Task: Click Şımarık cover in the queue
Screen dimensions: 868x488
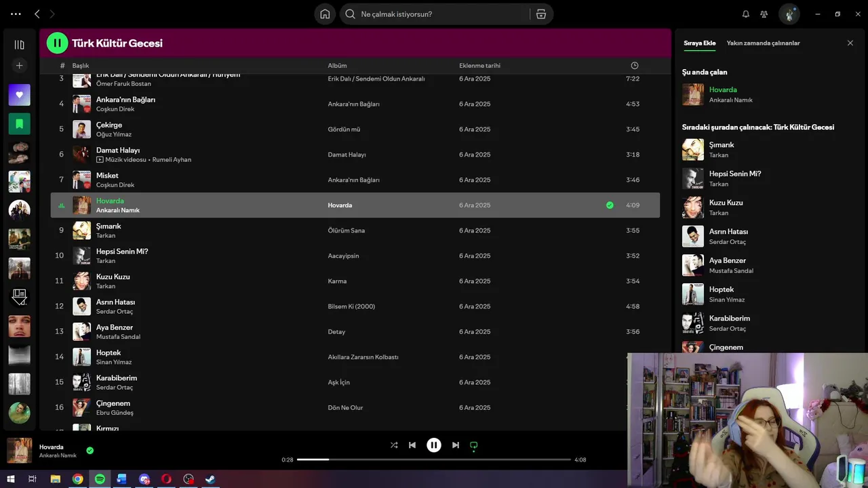Action: 693,150
